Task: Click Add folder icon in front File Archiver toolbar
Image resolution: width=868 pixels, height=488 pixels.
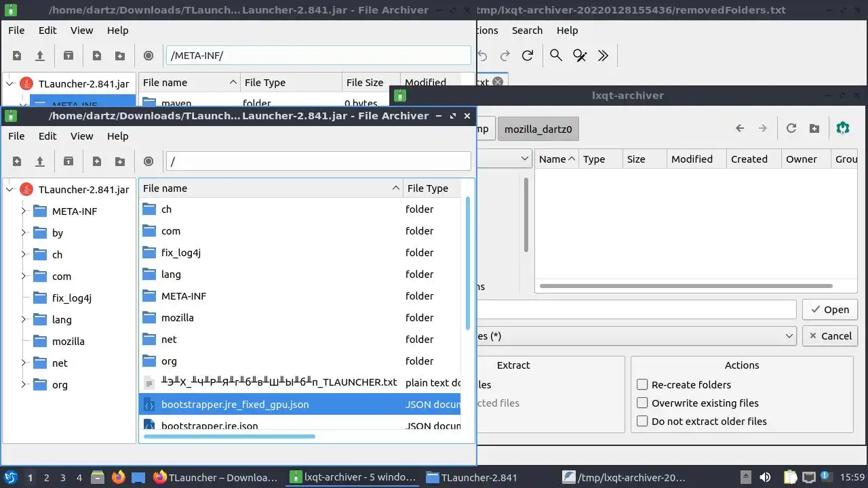Action: click(x=120, y=161)
